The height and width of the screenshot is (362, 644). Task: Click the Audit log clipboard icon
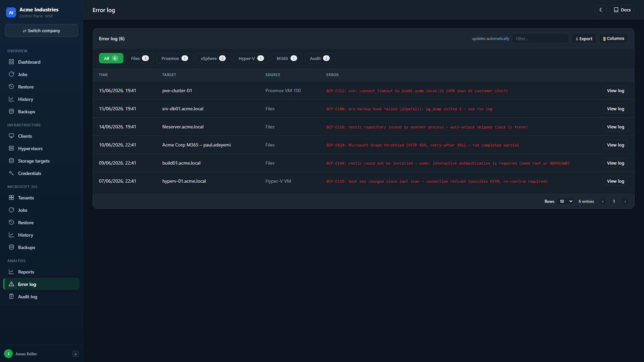point(11,297)
